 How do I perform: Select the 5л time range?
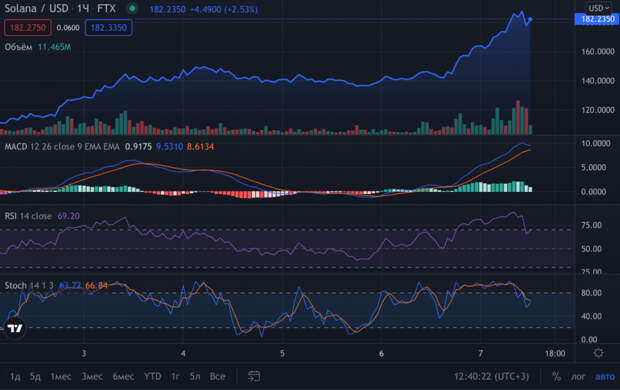tap(195, 377)
